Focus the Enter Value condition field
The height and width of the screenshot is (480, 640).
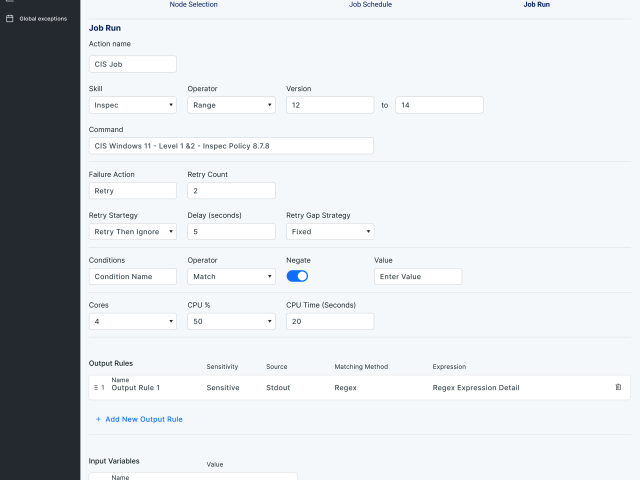click(418, 276)
